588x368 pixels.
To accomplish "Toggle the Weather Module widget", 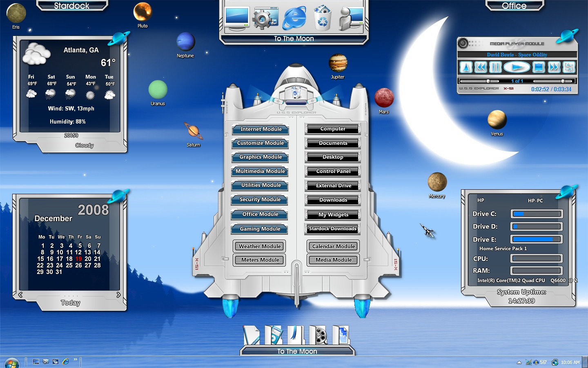I will tap(260, 246).
